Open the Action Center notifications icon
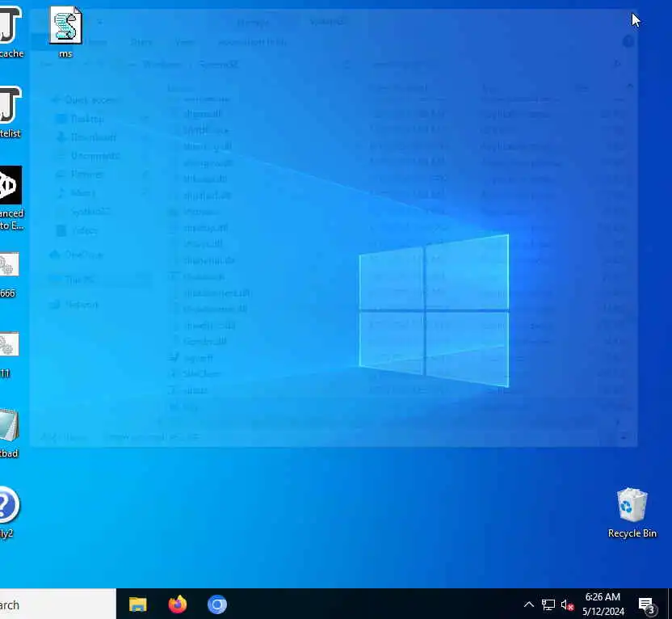The image size is (672, 619). tap(646, 604)
